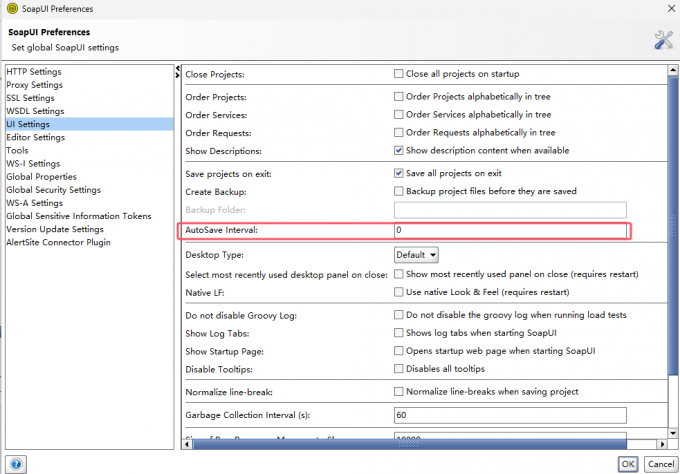Check Do not disable the groovy log option
The height and width of the screenshot is (474, 680).
coord(399,315)
